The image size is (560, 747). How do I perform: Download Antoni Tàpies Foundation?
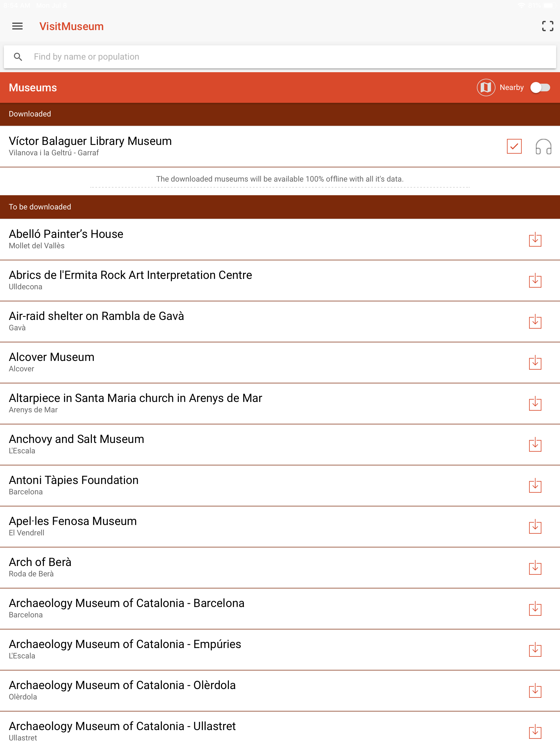tap(535, 486)
